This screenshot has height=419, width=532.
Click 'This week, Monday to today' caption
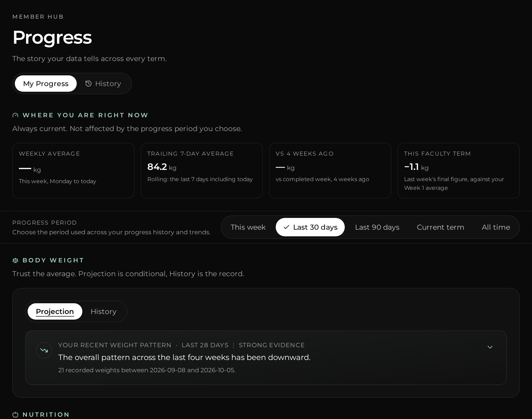(58, 181)
